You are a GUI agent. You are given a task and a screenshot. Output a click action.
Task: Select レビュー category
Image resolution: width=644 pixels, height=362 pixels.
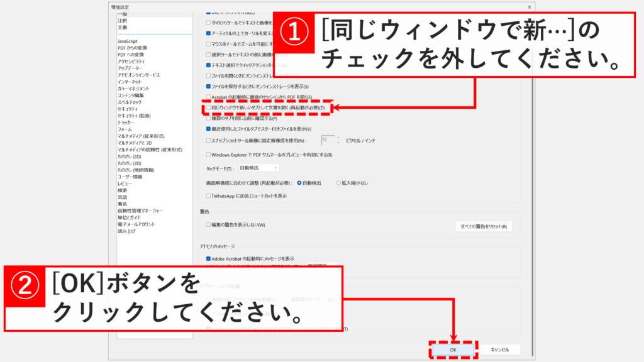125,184
